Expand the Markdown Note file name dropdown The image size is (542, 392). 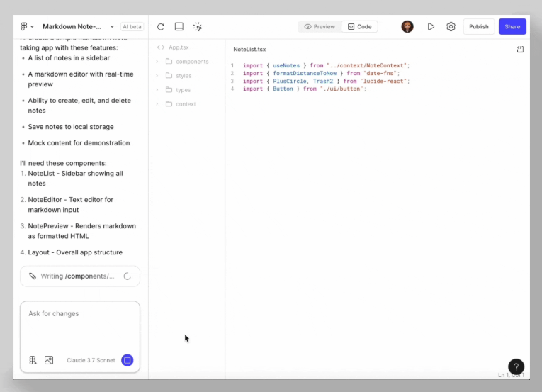point(112,27)
